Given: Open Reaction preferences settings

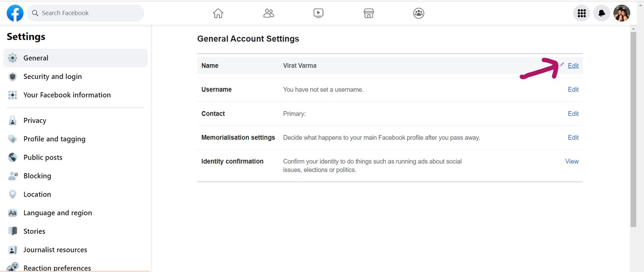Looking at the screenshot, I should pyautogui.click(x=76, y=266).
